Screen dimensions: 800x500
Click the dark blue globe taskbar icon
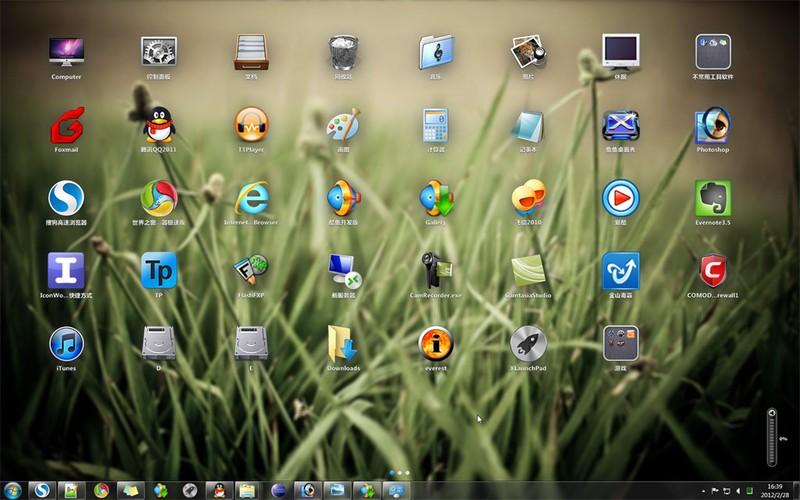pos(279,491)
